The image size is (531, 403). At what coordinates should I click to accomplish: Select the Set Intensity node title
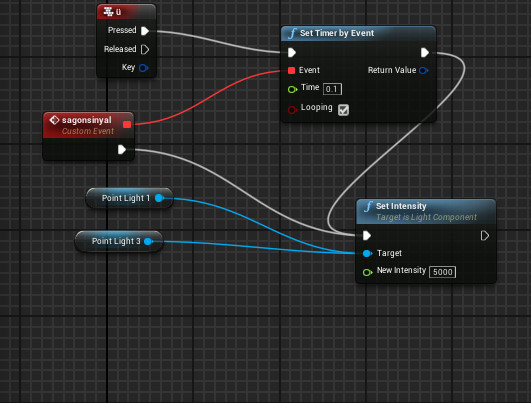401,206
